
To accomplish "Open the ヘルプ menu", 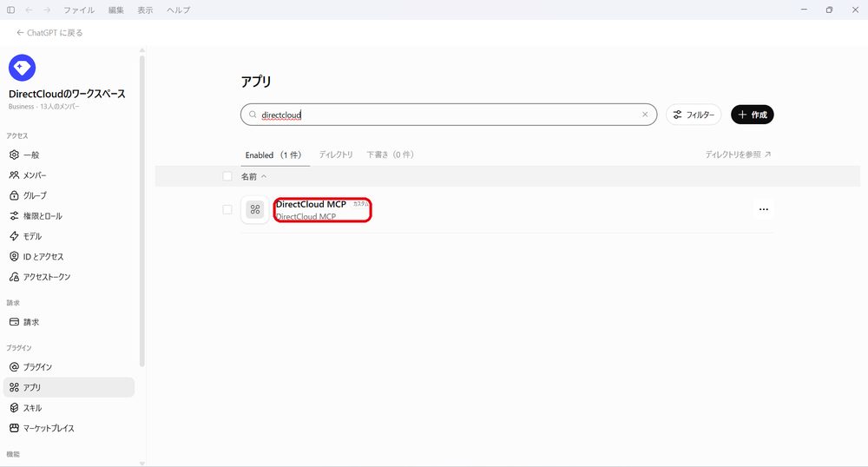I will [178, 10].
